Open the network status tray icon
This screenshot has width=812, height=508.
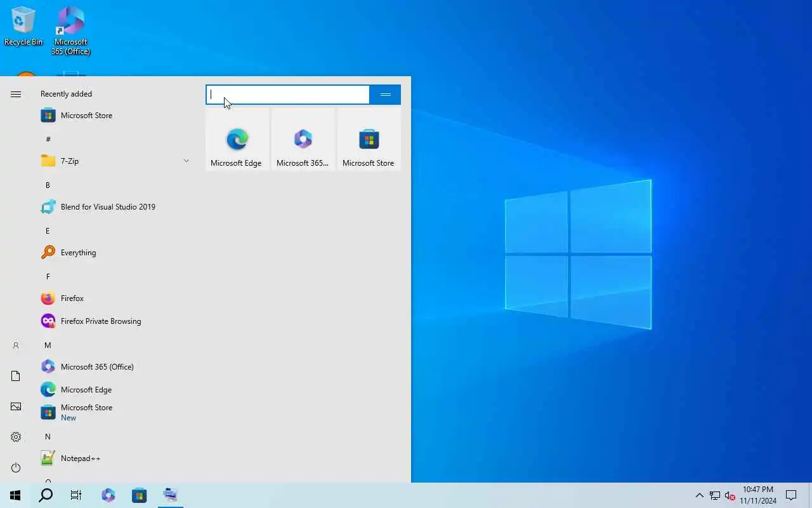coord(715,495)
